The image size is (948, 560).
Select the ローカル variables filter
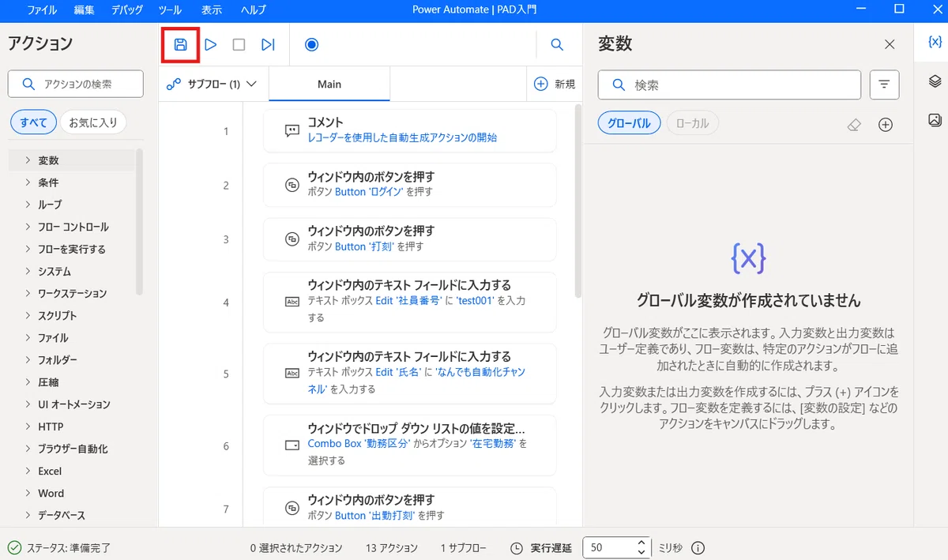[x=693, y=123]
